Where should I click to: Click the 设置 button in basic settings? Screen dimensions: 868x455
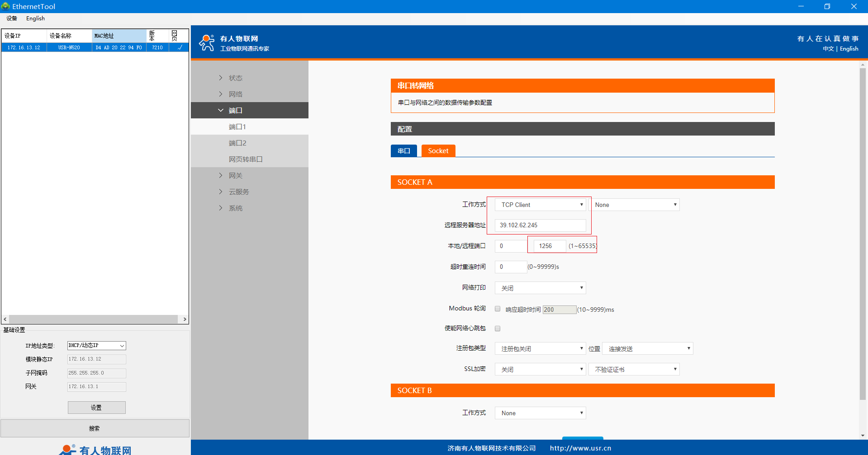pyautogui.click(x=96, y=408)
